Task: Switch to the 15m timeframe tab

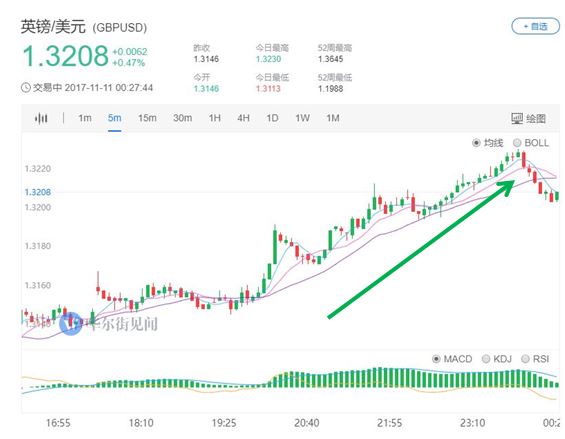Action: click(147, 118)
